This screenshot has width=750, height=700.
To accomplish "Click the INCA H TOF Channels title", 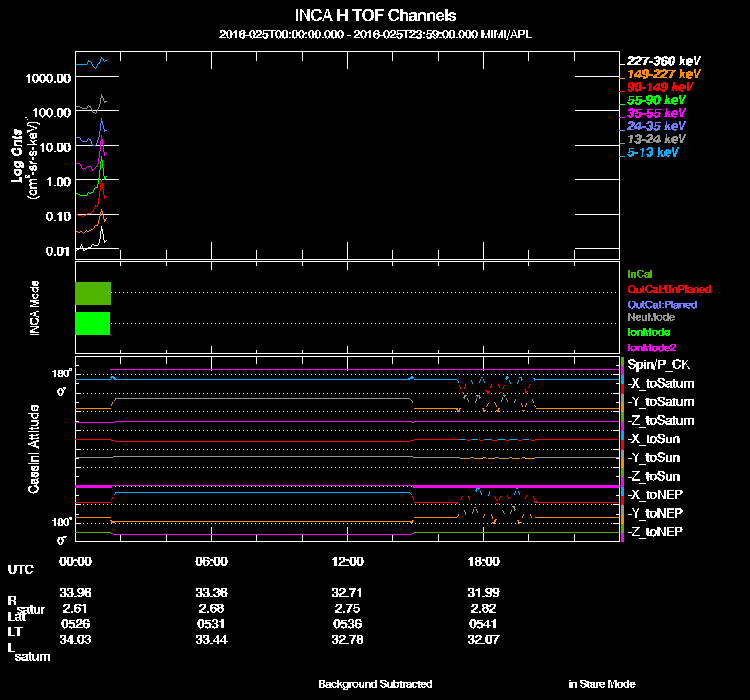I will point(376,16).
